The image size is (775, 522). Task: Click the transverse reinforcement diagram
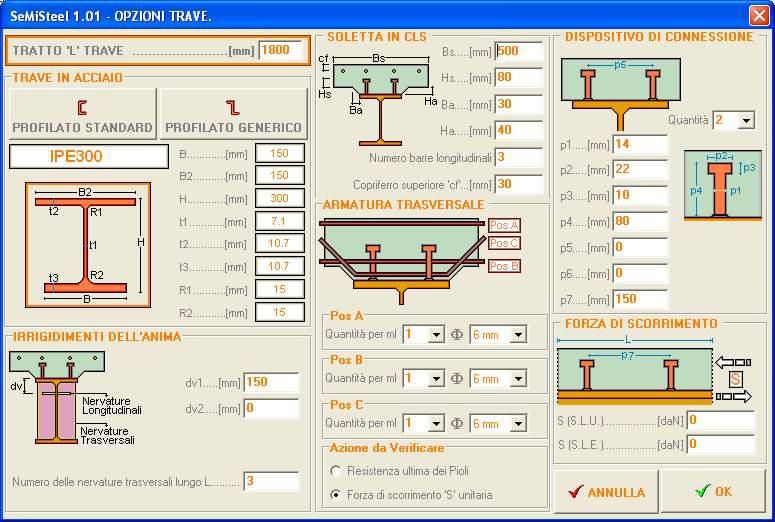pyautogui.click(x=400, y=258)
